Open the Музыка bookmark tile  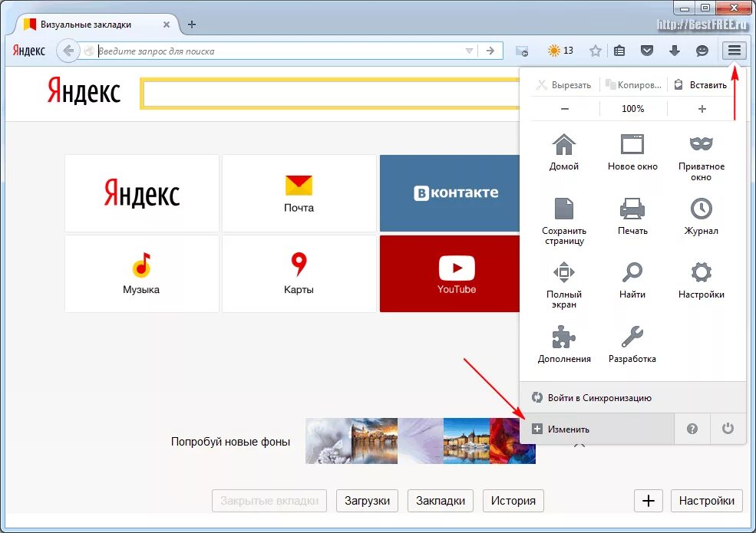pyautogui.click(x=141, y=274)
